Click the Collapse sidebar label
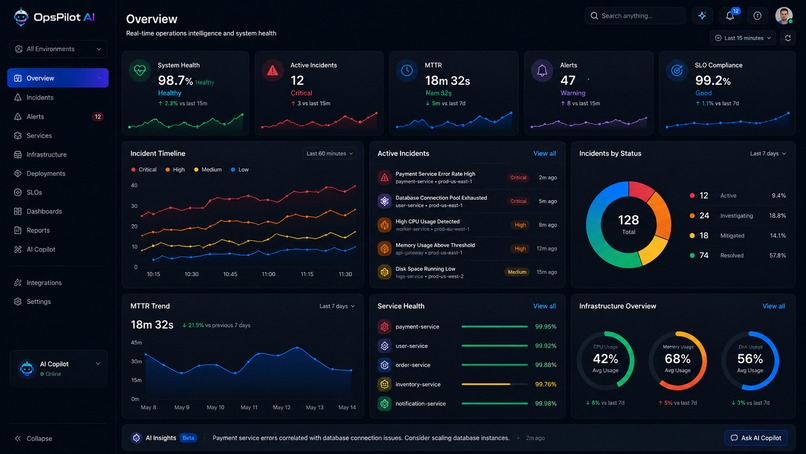Viewport: 806px width, 454px height. 39,439
